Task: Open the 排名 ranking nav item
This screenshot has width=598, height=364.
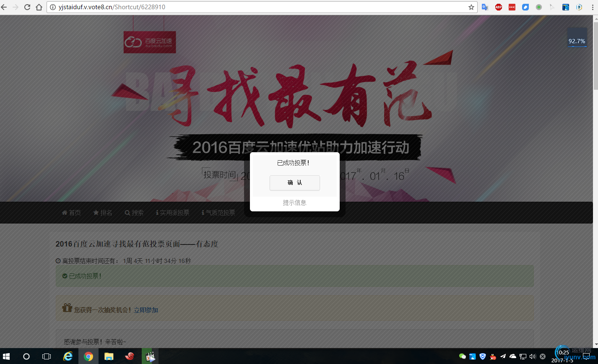Action: (x=103, y=213)
